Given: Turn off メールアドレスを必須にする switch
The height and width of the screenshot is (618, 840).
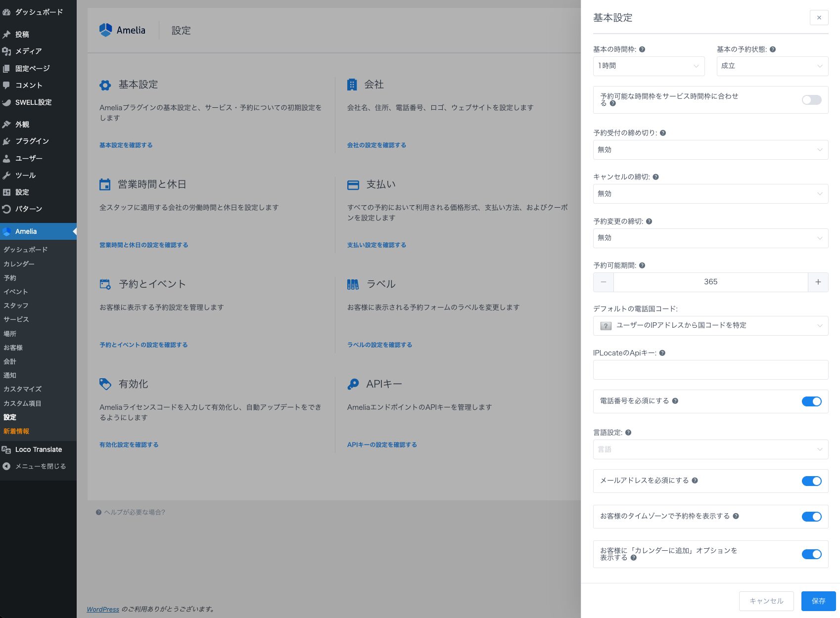Looking at the screenshot, I should pos(811,481).
